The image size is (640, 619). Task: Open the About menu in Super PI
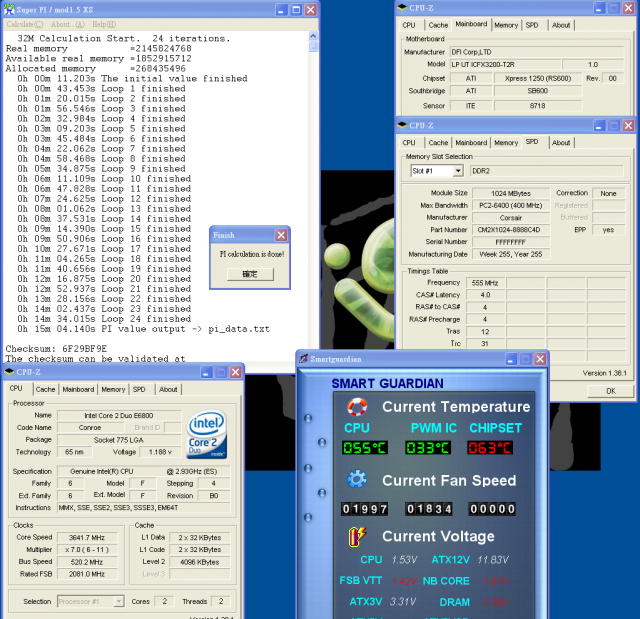(68, 24)
